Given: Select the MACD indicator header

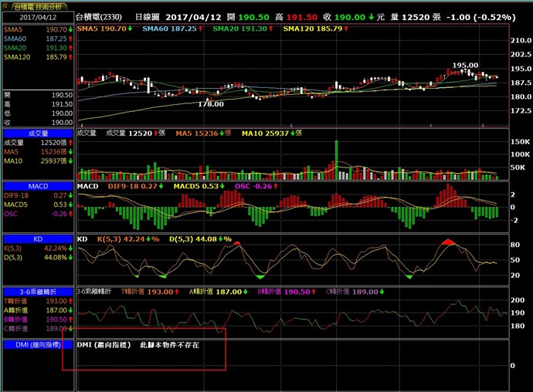Looking at the screenshot, I should [x=37, y=187].
